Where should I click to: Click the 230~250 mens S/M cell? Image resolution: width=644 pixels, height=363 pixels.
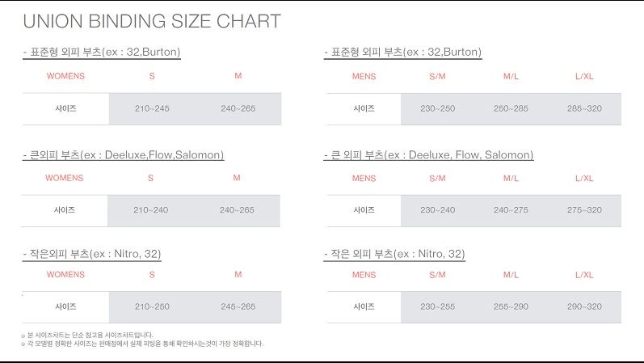coord(437,109)
